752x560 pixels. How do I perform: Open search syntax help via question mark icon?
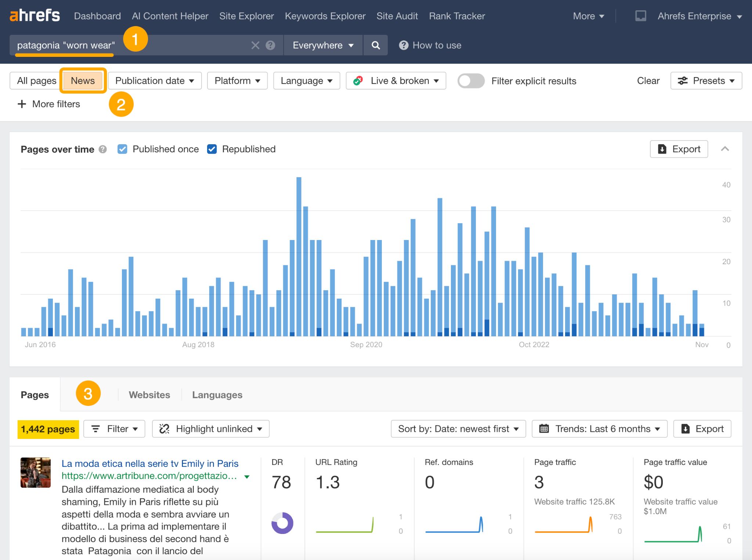271,45
